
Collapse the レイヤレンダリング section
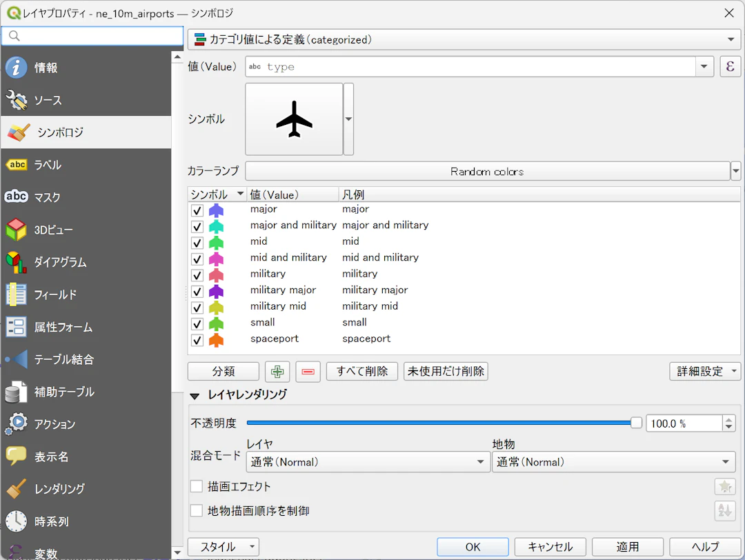pos(195,396)
